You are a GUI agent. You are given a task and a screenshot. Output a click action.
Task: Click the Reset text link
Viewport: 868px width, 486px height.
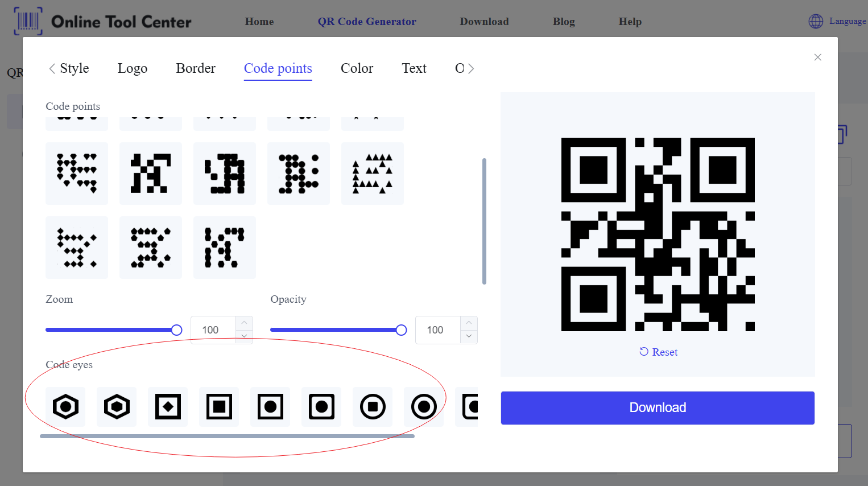(665, 352)
